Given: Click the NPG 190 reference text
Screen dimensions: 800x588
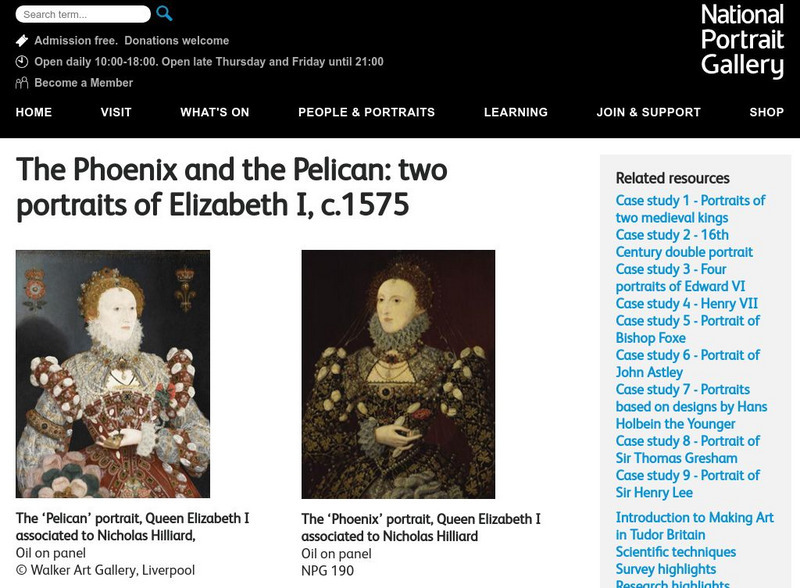Looking at the screenshot, I should [x=327, y=571].
